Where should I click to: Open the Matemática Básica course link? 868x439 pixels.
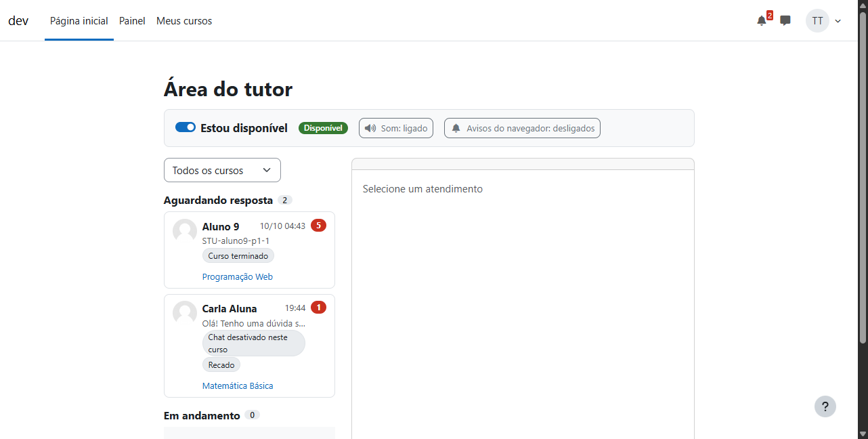pyautogui.click(x=238, y=385)
